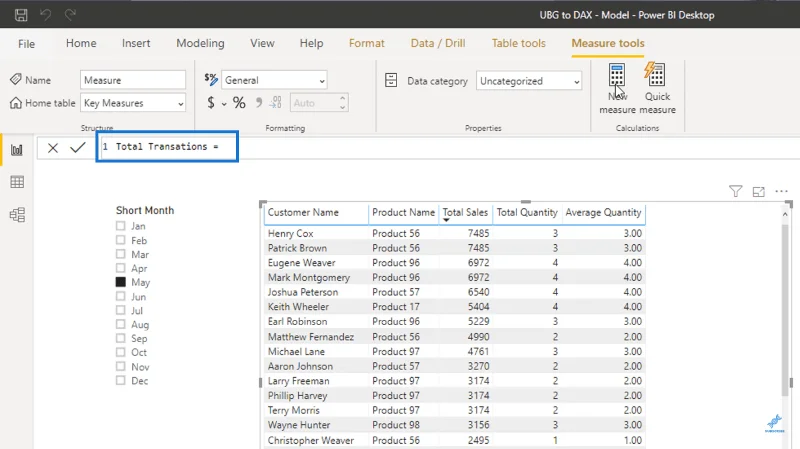Click the decimal places icon
The height and width of the screenshot is (449, 800).
click(276, 103)
